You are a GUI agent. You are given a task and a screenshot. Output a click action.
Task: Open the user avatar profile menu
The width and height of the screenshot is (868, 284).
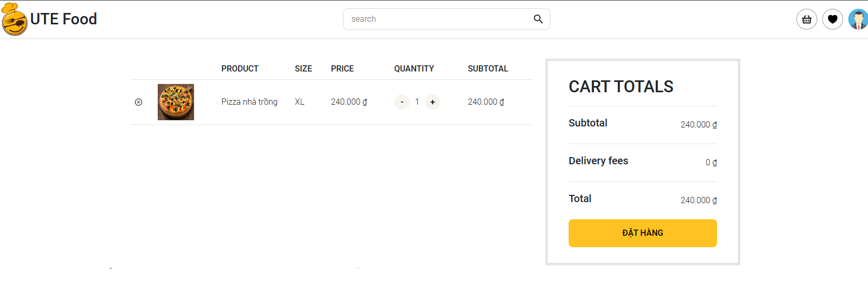point(859,20)
